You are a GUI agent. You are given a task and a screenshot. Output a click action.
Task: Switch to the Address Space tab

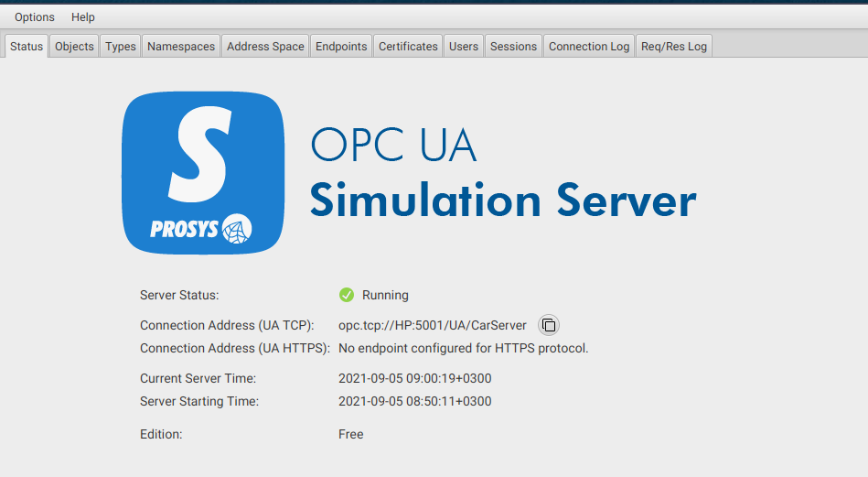click(x=265, y=47)
